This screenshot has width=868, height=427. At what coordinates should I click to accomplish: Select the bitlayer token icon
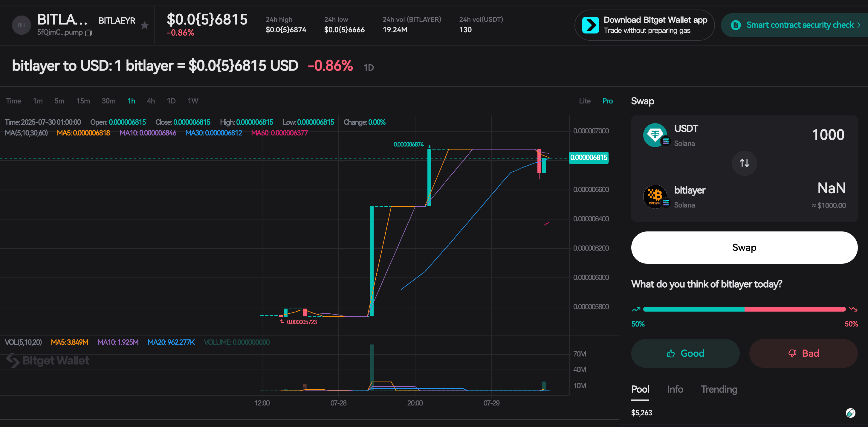point(655,196)
